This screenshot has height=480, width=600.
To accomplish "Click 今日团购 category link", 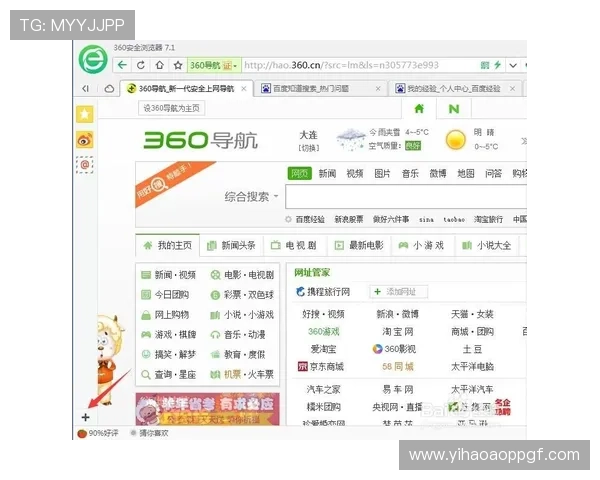I will 171,295.
